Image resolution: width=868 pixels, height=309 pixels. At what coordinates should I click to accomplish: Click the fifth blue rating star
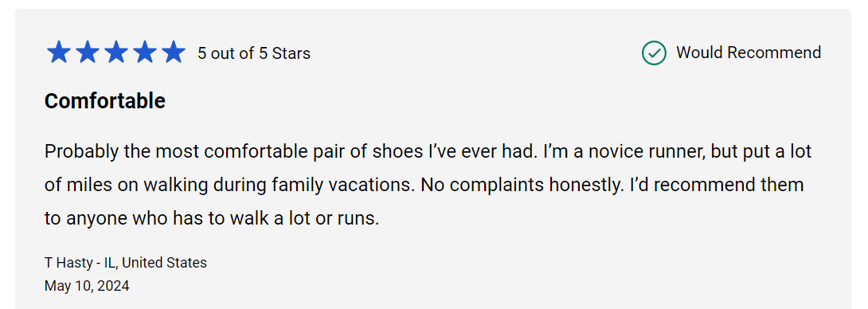click(x=174, y=53)
